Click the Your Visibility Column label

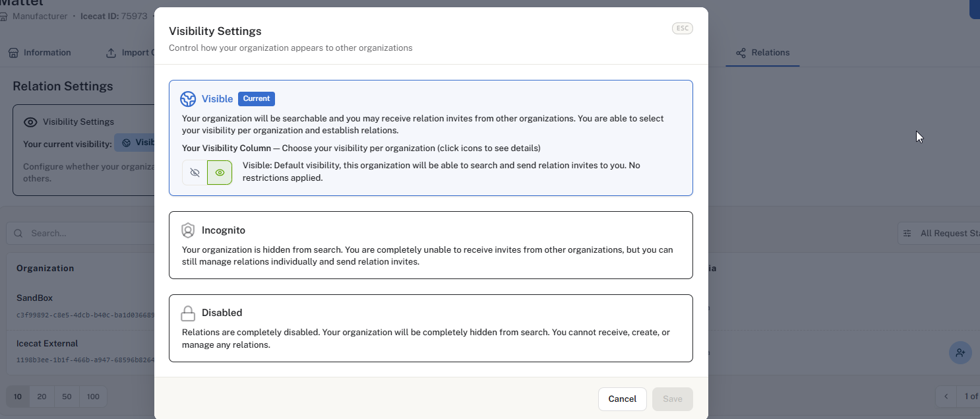coord(226,148)
